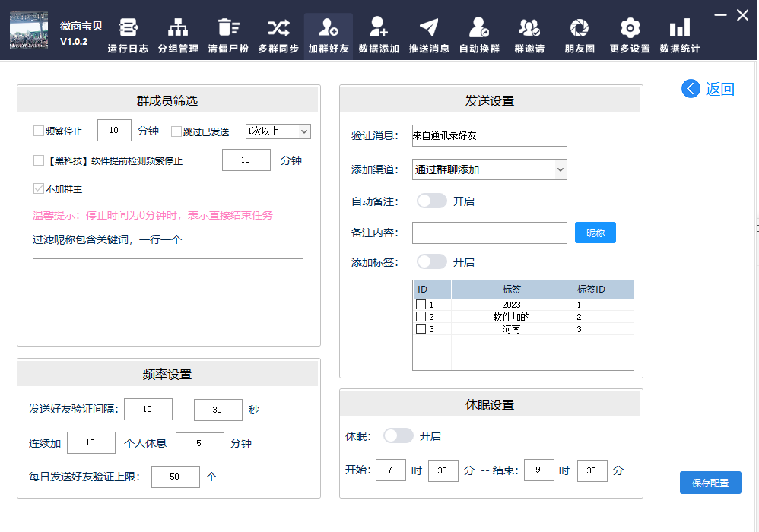Screen dimensions: 759x532
Task: Click the 保存配置 save button
Action: pos(710,483)
